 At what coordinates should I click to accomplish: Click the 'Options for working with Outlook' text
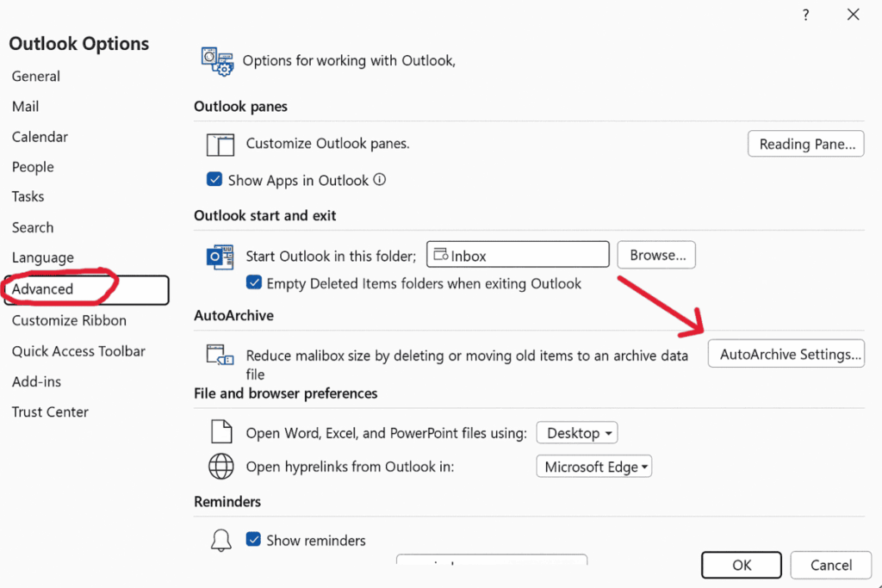click(x=349, y=61)
